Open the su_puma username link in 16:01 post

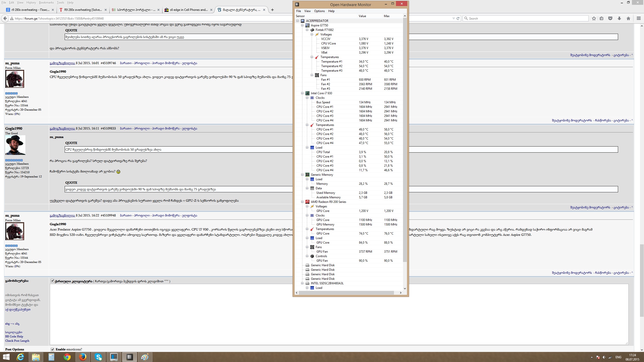pyautogui.click(x=12, y=63)
